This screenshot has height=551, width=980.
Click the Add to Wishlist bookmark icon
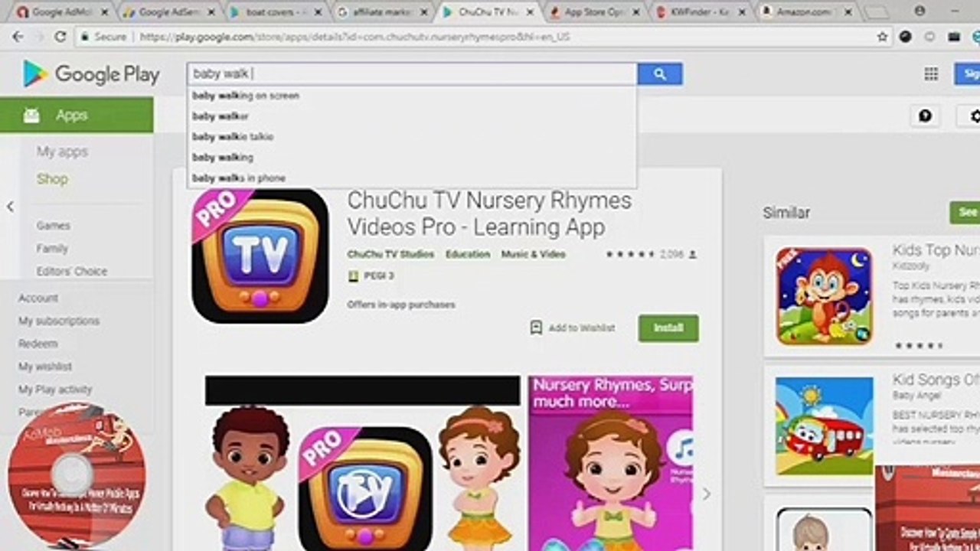(x=536, y=328)
